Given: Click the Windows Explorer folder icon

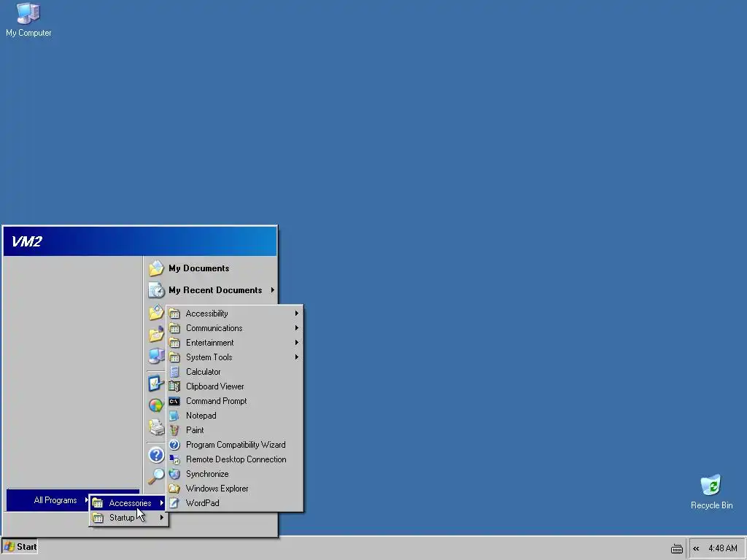Looking at the screenshot, I should (x=174, y=489).
